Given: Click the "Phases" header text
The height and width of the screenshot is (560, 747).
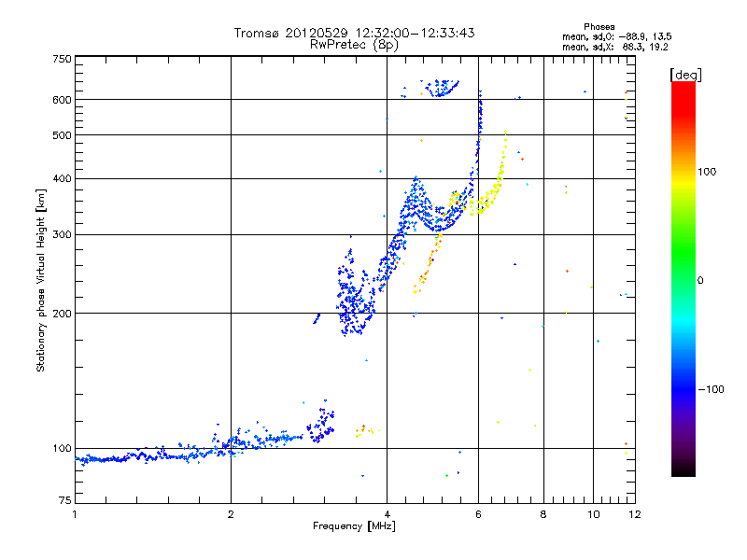Looking at the screenshot, I should click(599, 27).
